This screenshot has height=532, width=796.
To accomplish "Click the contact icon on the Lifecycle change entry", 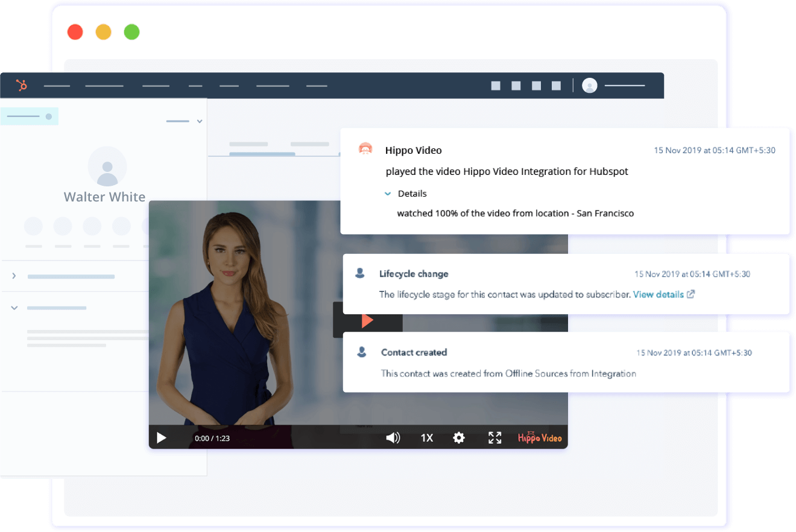I will pos(360,273).
